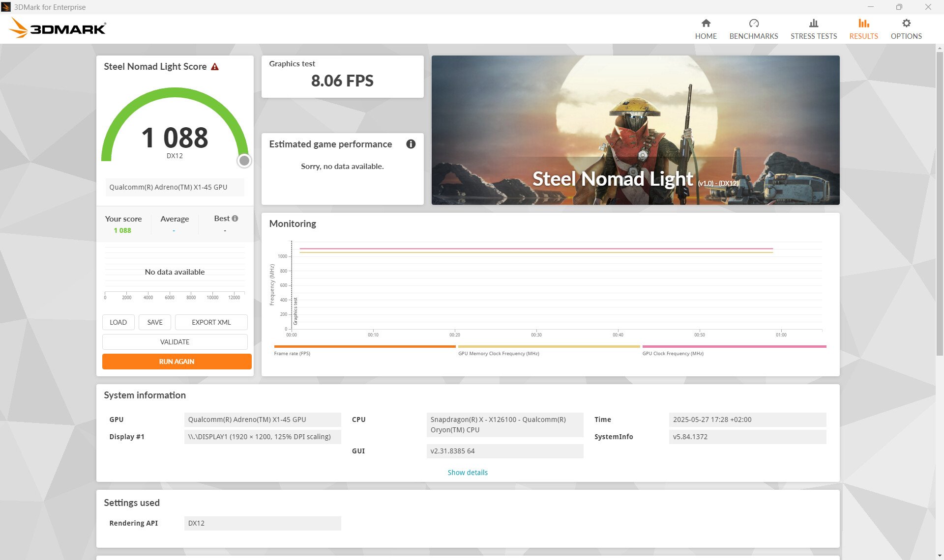Click the 3DMark logo
This screenshot has width=944, height=560.
pyautogui.click(x=57, y=28)
